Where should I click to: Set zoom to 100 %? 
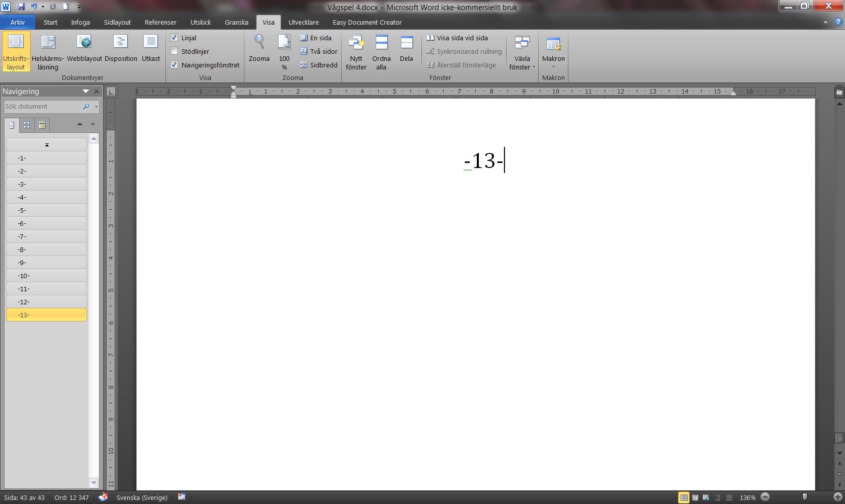click(284, 51)
